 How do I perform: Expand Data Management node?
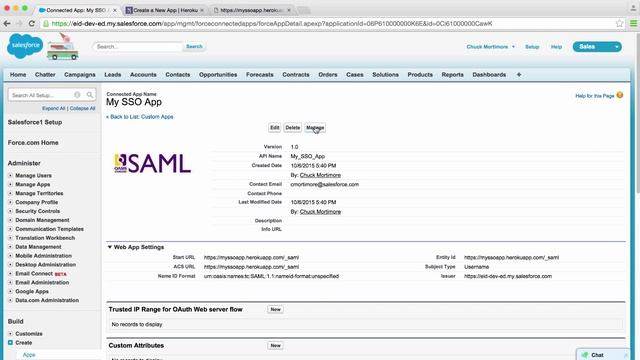pyautogui.click(x=10, y=247)
